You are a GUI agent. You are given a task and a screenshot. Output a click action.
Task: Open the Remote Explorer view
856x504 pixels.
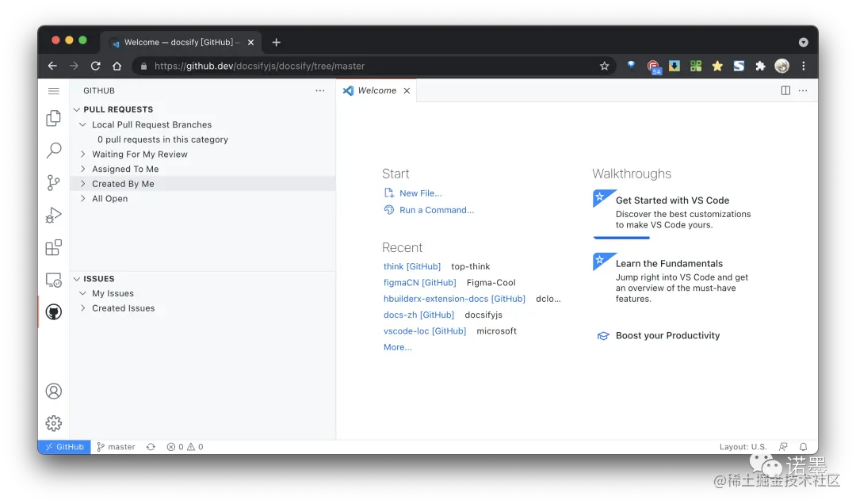pos(54,280)
